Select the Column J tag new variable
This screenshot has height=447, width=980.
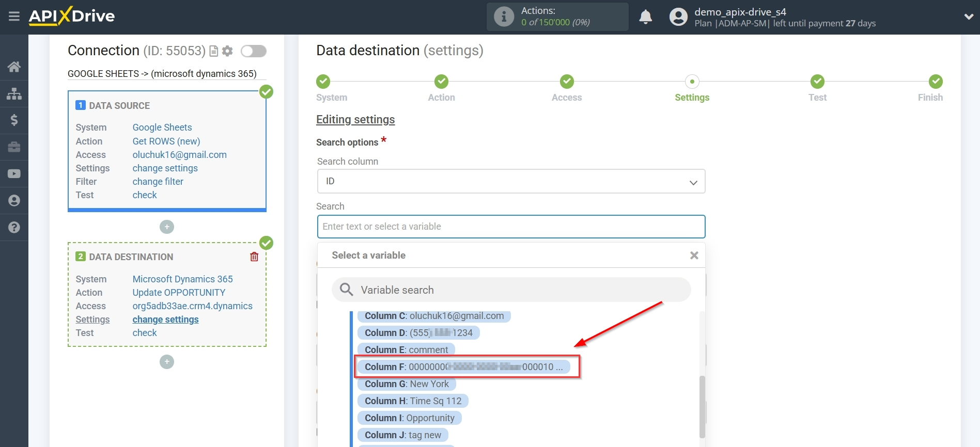(x=403, y=435)
